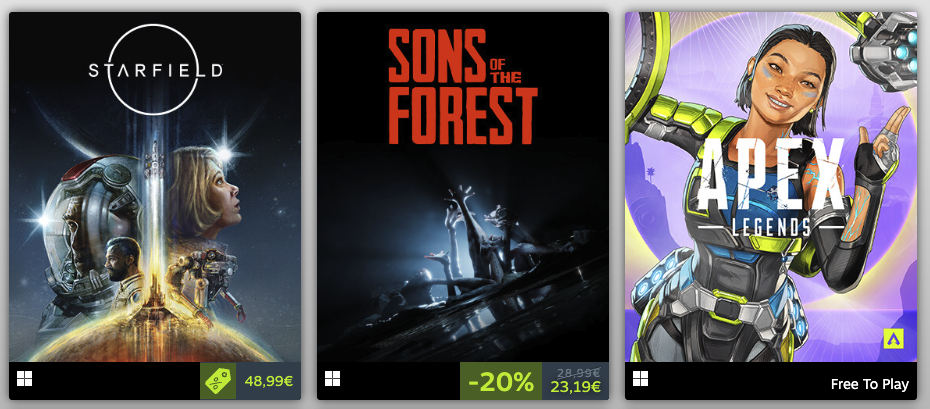Image resolution: width=930 pixels, height=409 pixels.
Task: Click the 48,99€ price on Starfield
Action: (268, 381)
